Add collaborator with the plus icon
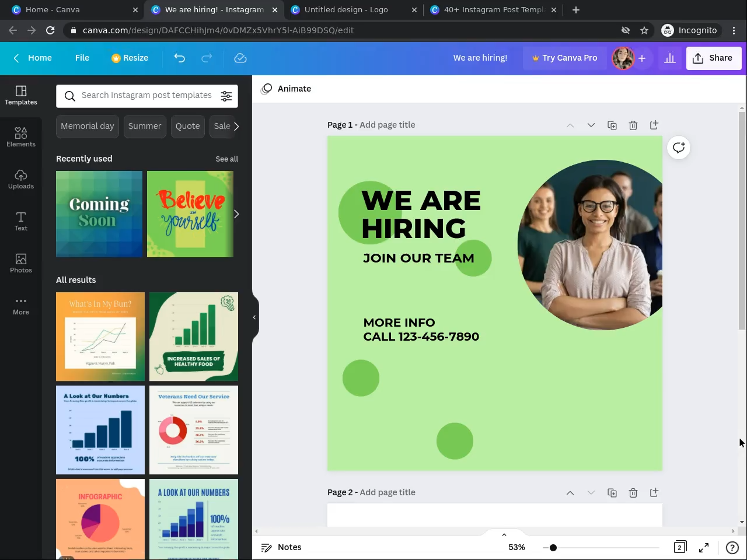The image size is (747, 560). pos(642,58)
